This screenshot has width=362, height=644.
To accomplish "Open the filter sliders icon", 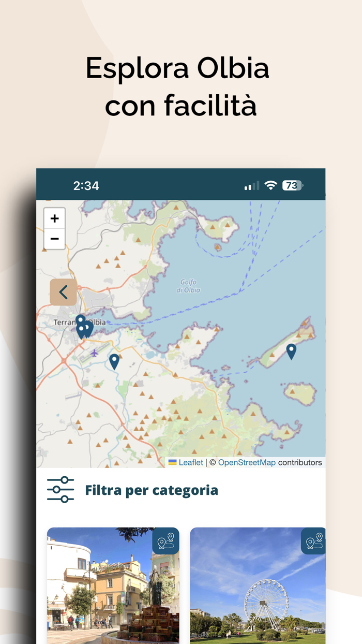I will 61,490.
